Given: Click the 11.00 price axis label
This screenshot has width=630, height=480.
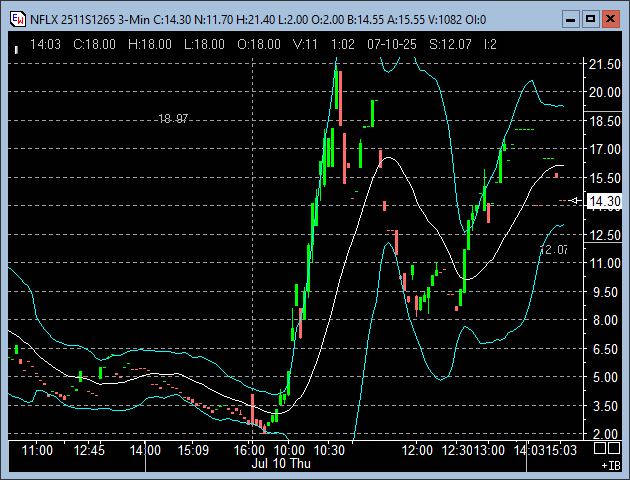Looking at the screenshot, I should (x=604, y=263).
